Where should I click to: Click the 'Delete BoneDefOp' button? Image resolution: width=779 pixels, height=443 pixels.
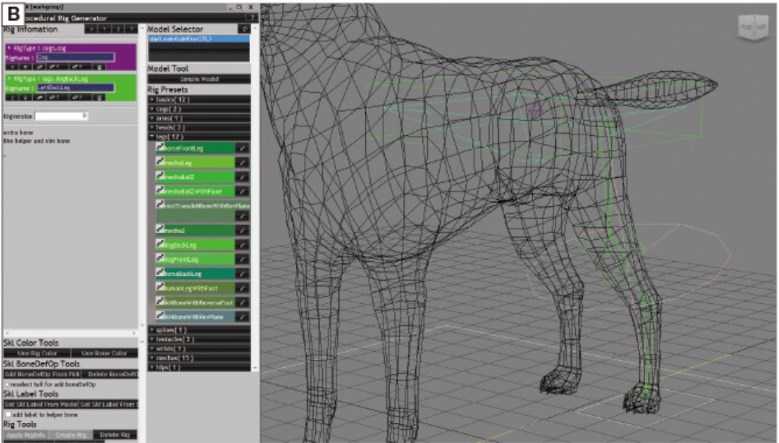[x=110, y=374]
